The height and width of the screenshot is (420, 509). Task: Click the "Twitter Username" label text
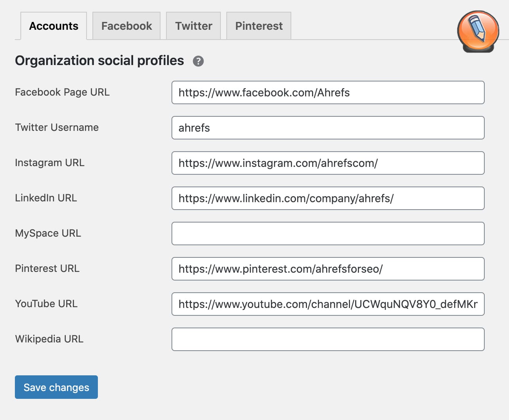(x=57, y=127)
